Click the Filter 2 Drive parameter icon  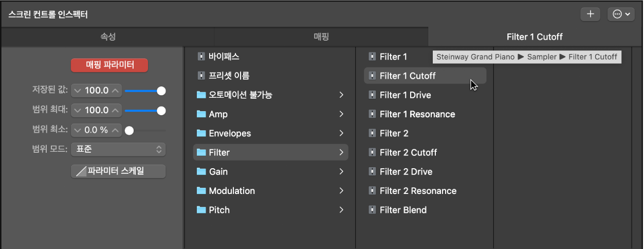pyautogui.click(x=372, y=172)
